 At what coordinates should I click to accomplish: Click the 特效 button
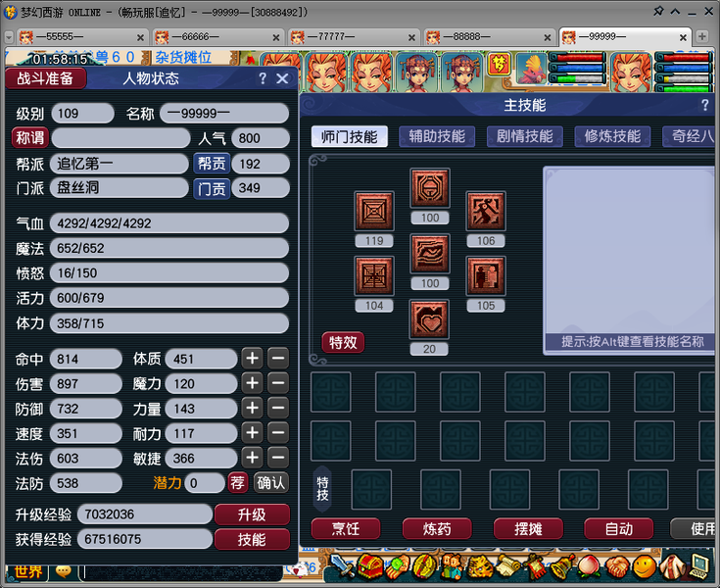pos(343,342)
